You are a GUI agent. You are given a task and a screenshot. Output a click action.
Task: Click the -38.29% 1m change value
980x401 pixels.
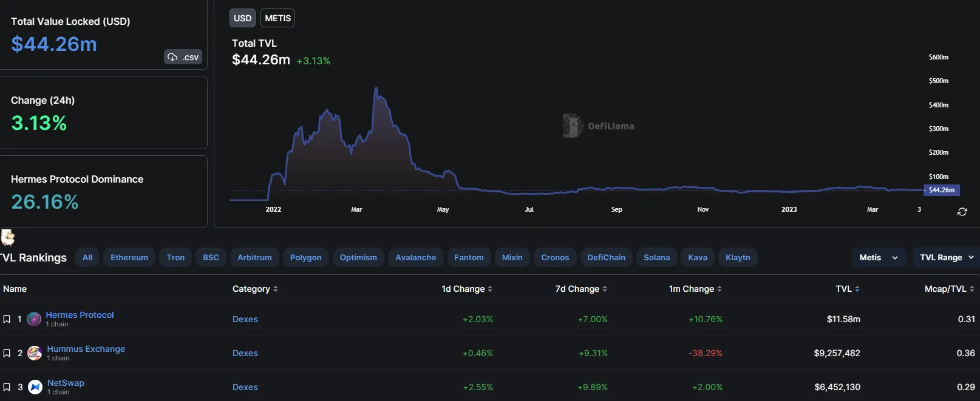pos(706,353)
